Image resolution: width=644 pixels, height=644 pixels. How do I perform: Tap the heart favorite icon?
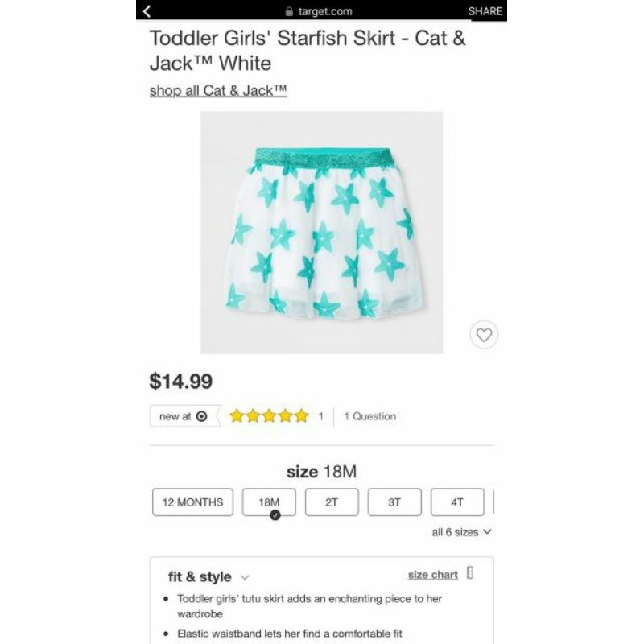[x=484, y=335]
